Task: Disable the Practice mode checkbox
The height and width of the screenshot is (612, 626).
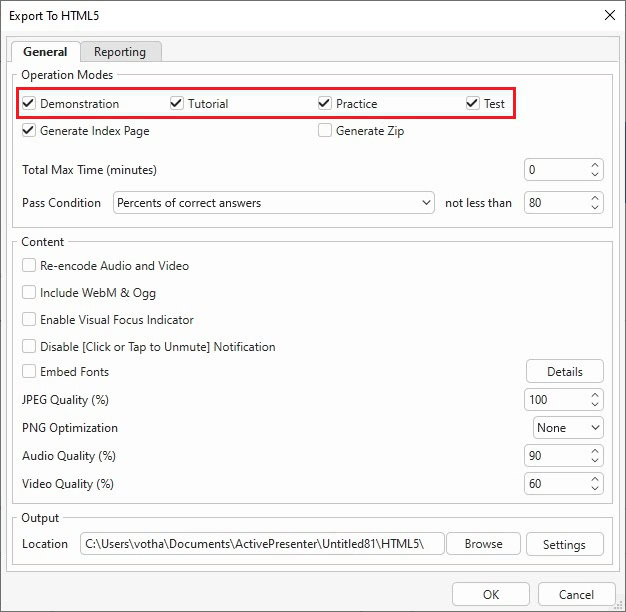Action: click(x=325, y=104)
